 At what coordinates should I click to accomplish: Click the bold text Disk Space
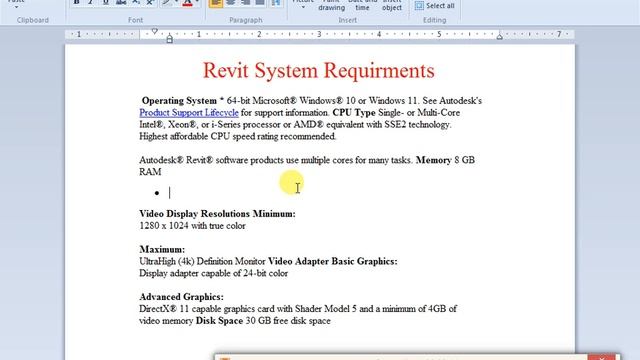click(x=219, y=321)
